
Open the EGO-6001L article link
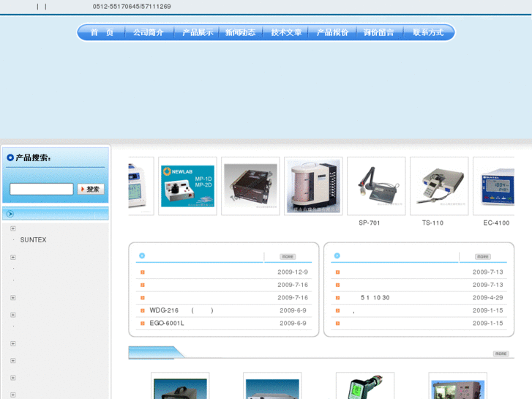pyautogui.click(x=167, y=324)
